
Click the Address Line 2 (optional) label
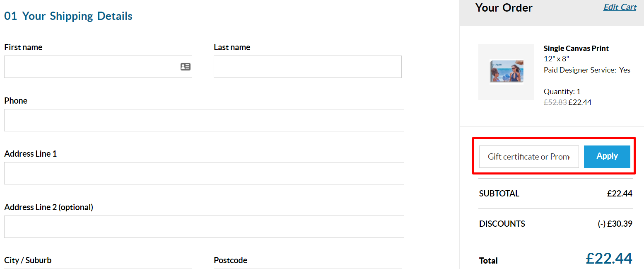coord(48,207)
